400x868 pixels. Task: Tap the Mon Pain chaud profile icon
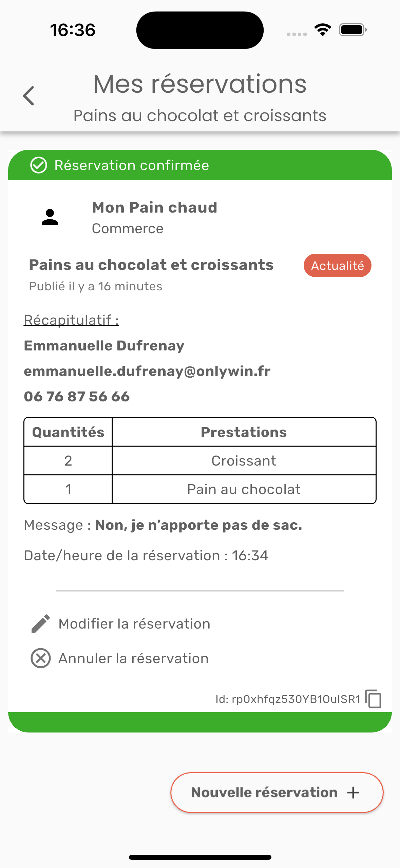point(50,217)
